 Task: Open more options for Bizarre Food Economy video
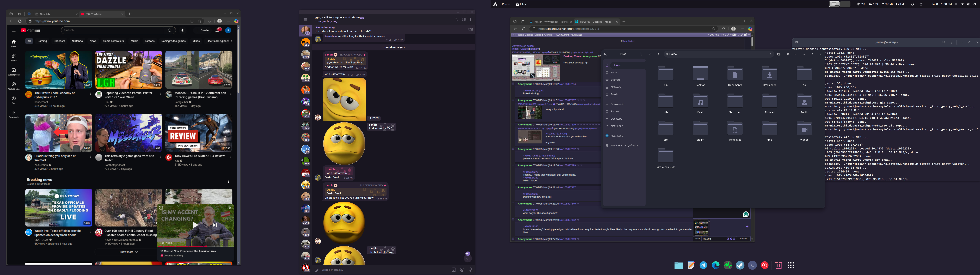click(x=91, y=93)
